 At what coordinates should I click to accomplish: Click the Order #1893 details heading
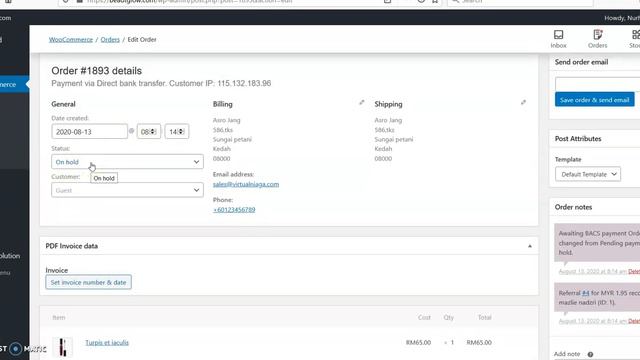click(97, 71)
